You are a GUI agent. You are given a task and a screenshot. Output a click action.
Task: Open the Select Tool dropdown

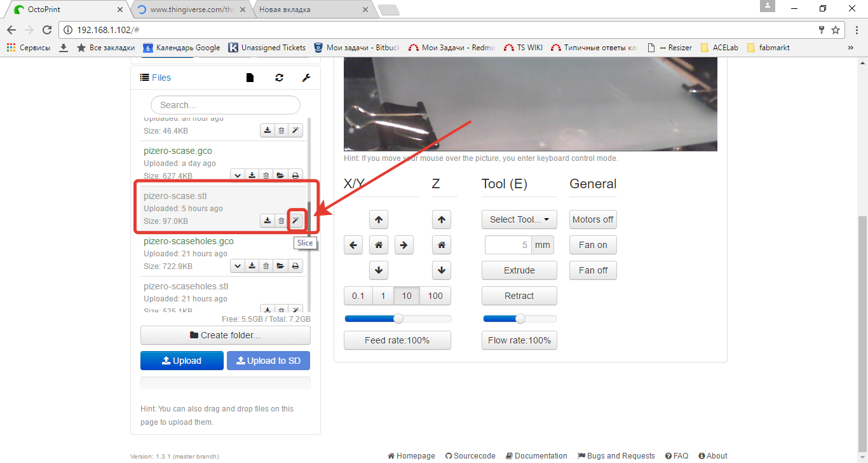coord(519,219)
